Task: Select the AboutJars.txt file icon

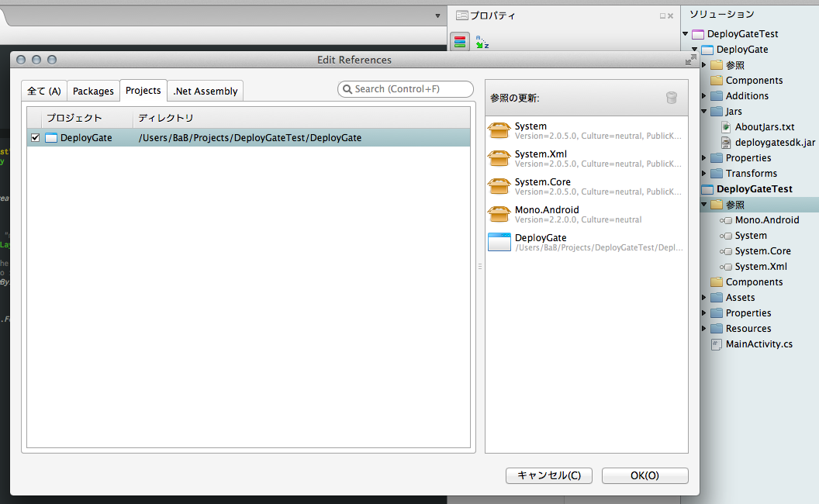Action: [x=726, y=127]
